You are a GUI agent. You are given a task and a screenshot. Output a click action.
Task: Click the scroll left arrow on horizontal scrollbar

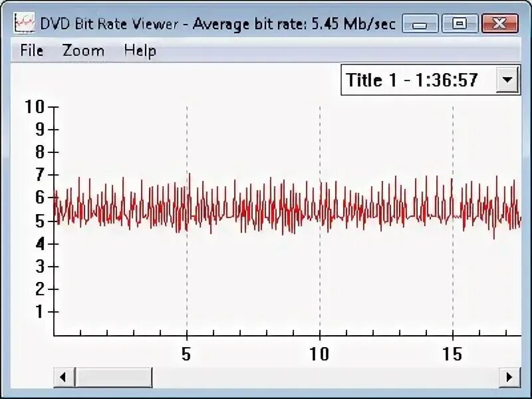pos(64,377)
